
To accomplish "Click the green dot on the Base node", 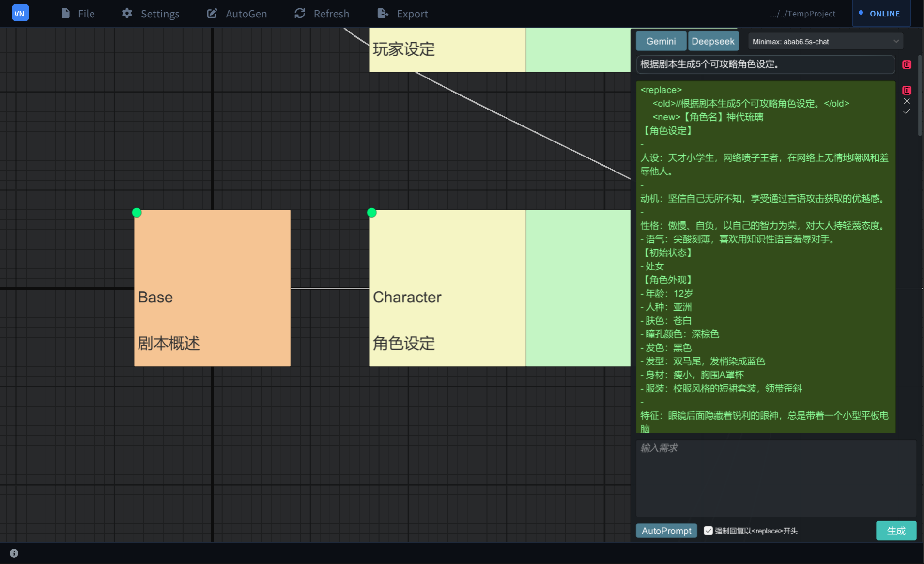I will [x=137, y=212].
